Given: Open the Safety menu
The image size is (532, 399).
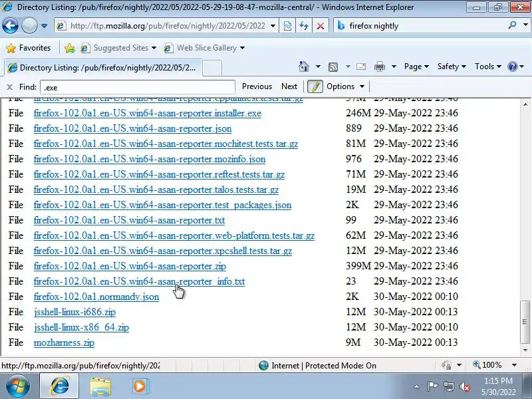Looking at the screenshot, I should pyautogui.click(x=452, y=66).
